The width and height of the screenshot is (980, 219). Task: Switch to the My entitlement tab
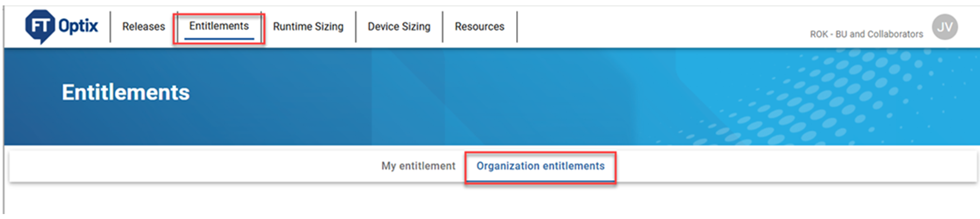tap(418, 166)
